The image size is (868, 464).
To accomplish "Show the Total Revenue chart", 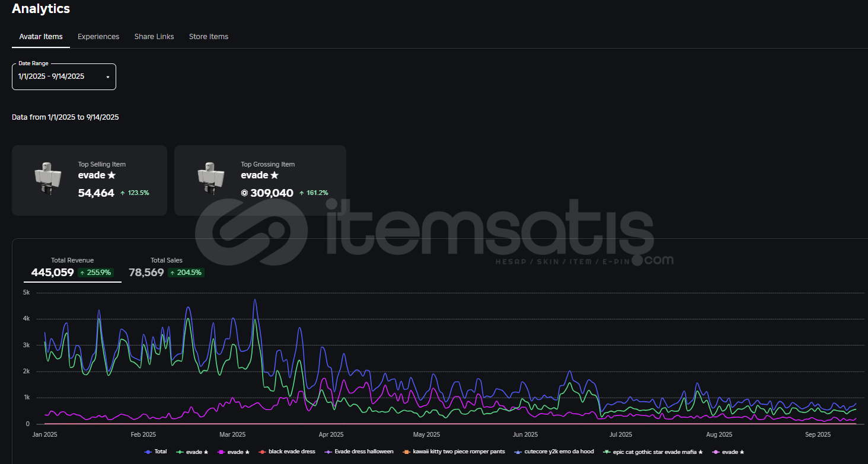I will tap(72, 268).
